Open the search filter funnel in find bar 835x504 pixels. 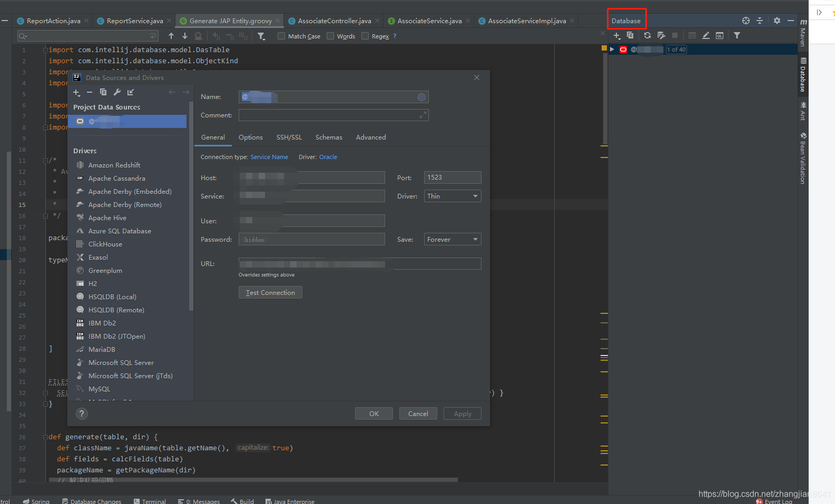tap(261, 36)
